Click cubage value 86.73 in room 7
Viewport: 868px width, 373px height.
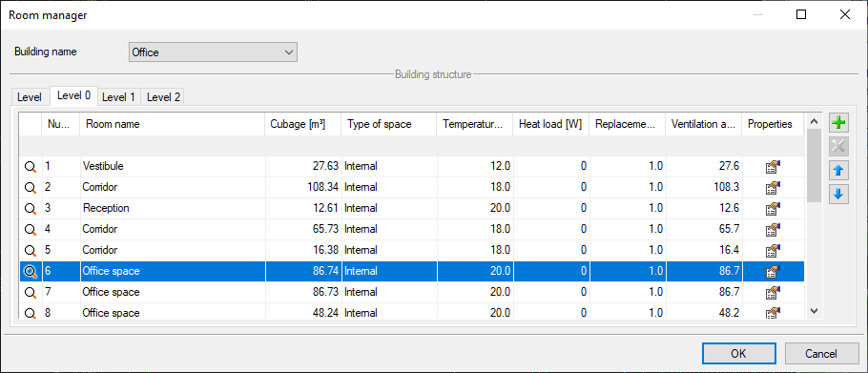325,292
